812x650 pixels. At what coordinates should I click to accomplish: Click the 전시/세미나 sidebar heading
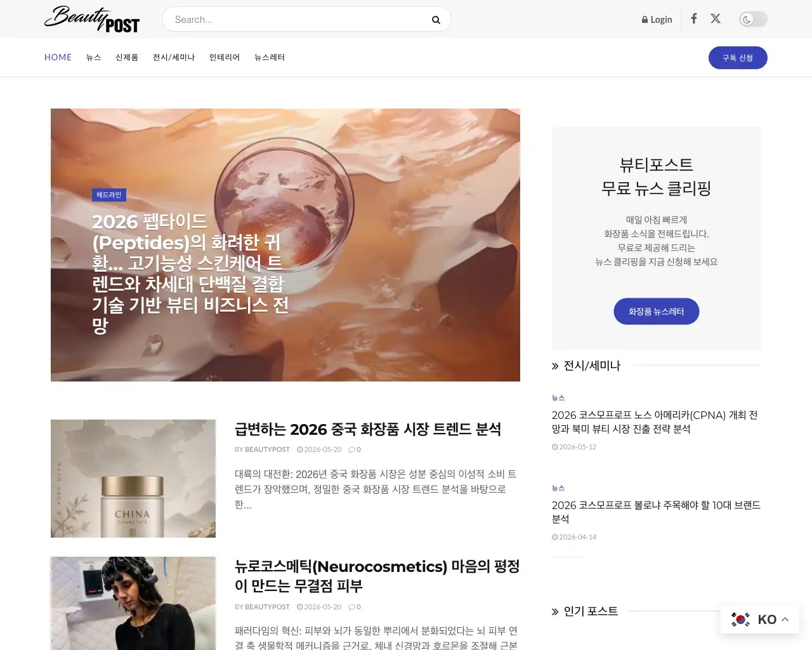coord(592,366)
